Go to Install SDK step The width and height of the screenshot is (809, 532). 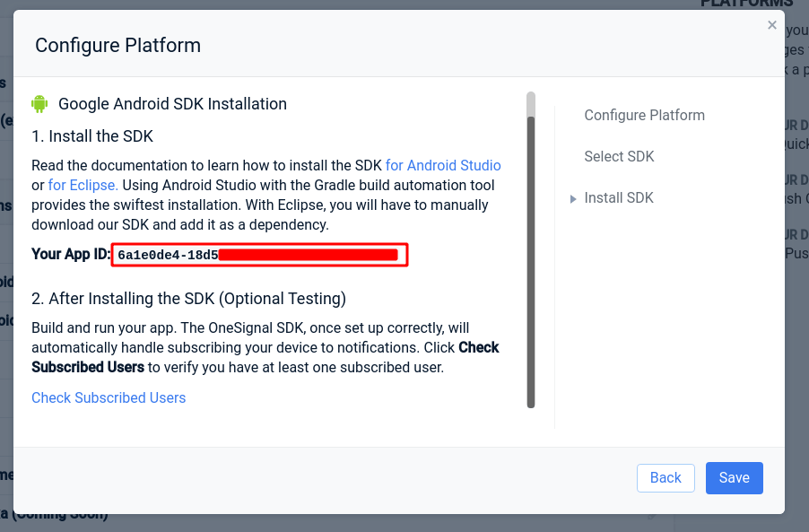pyautogui.click(x=619, y=197)
